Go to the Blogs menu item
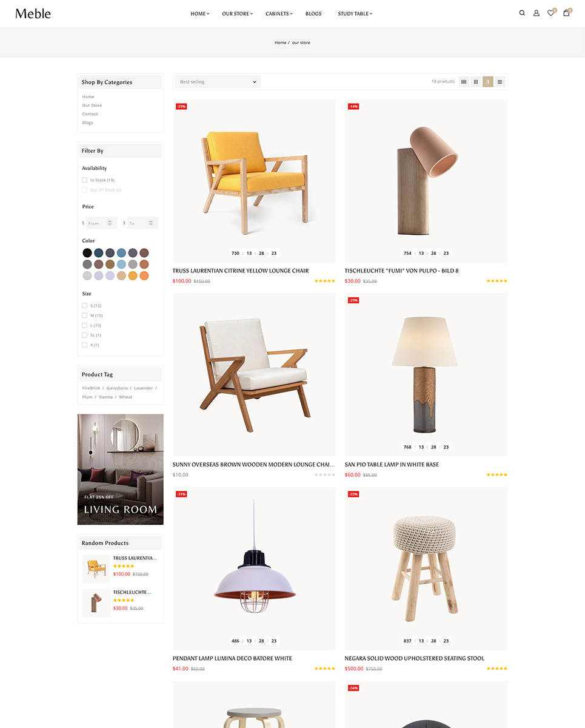The image size is (585, 728). pyautogui.click(x=313, y=13)
